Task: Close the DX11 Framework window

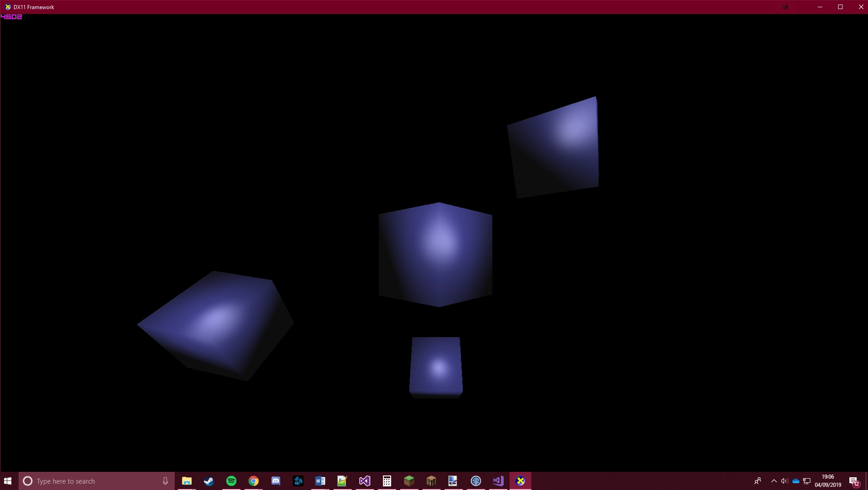Action: (x=860, y=7)
